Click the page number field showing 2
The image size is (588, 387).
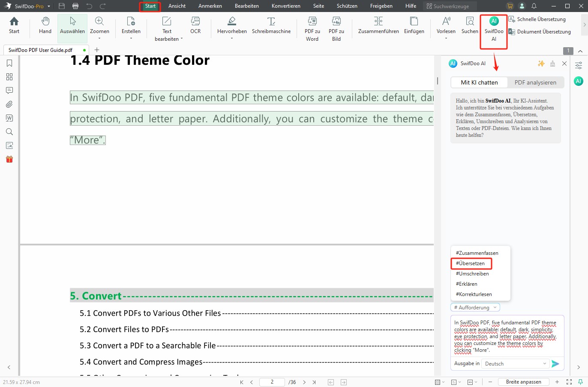(x=272, y=382)
